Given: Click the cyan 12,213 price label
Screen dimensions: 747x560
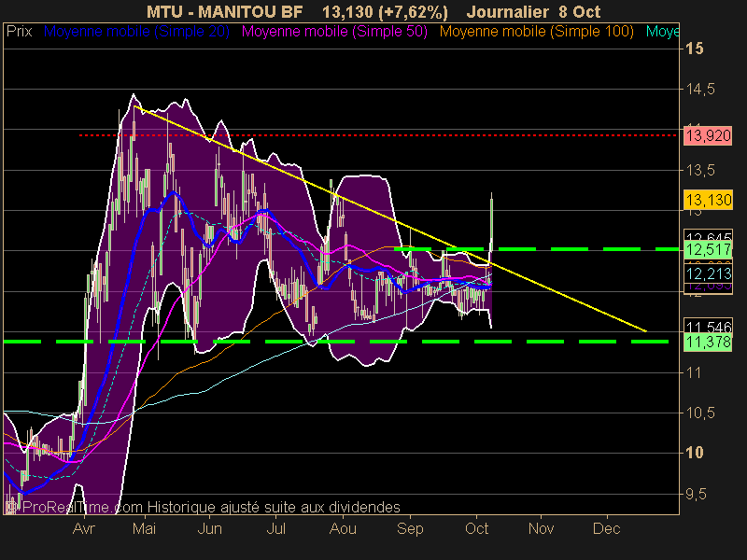Looking at the screenshot, I should [708, 273].
